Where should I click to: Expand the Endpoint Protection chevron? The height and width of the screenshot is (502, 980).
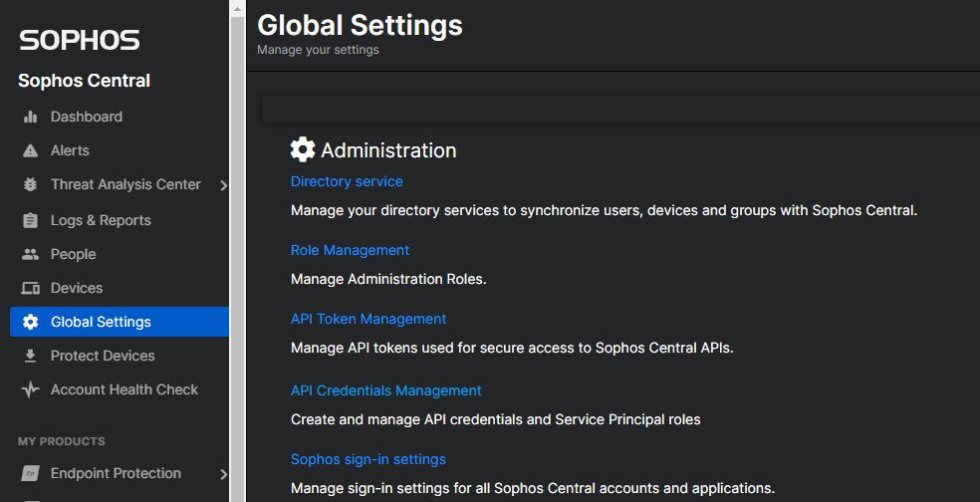(223, 474)
